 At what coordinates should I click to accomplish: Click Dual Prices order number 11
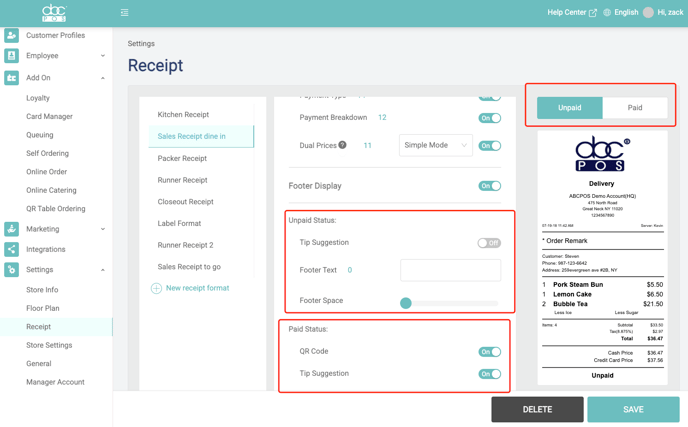[368, 145]
